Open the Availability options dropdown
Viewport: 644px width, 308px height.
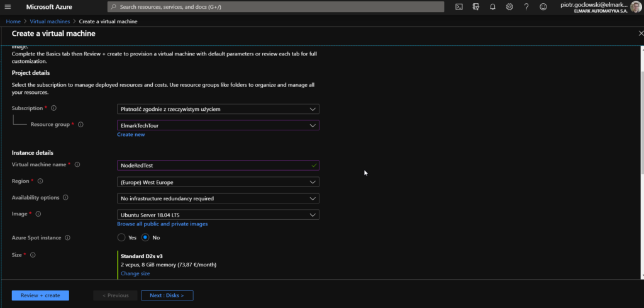point(218,198)
